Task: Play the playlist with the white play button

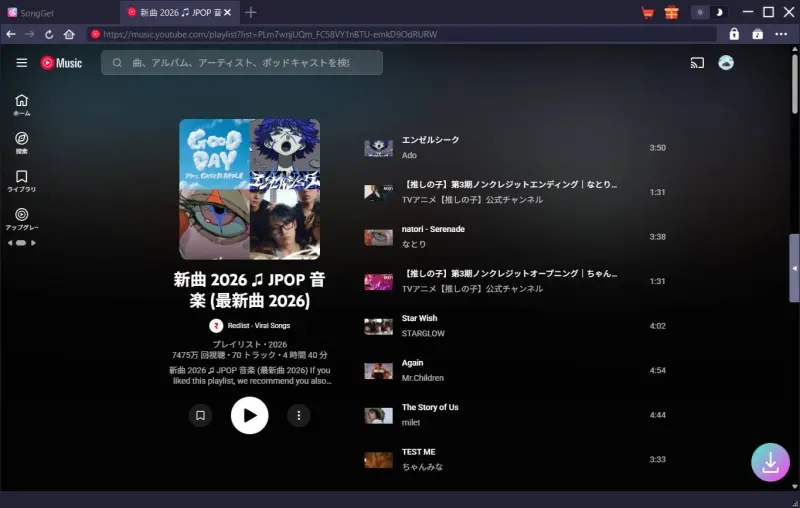Action: click(x=249, y=415)
